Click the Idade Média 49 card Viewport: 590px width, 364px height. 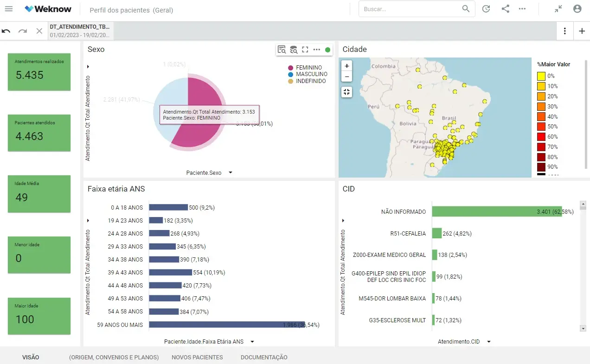(39, 194)
